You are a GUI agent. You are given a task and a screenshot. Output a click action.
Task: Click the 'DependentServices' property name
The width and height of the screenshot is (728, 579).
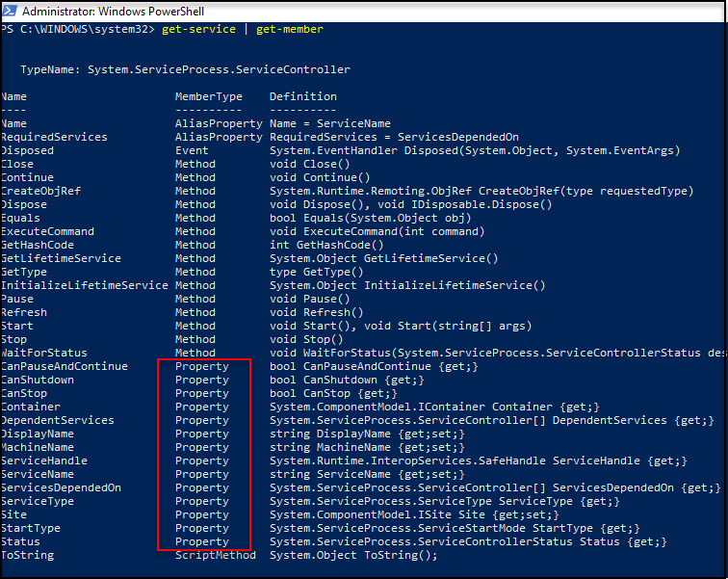pos(58,420)
